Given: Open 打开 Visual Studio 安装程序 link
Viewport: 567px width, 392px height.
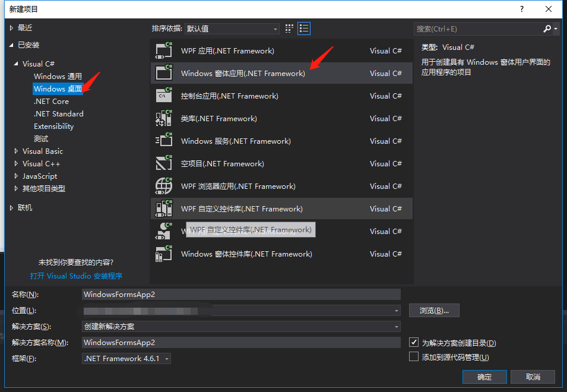Looking at the screenshot, I should tap(77, 276).
